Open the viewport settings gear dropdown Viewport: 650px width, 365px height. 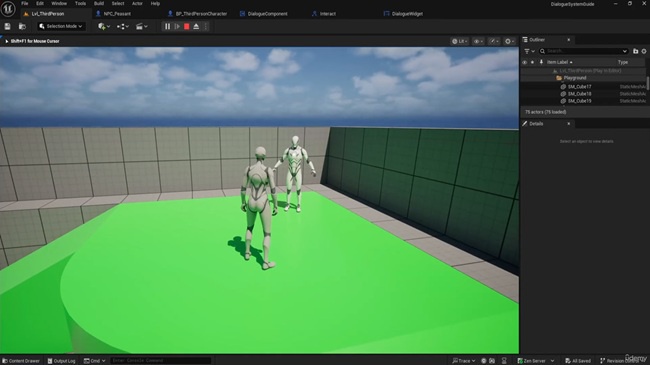pos(509,41)
